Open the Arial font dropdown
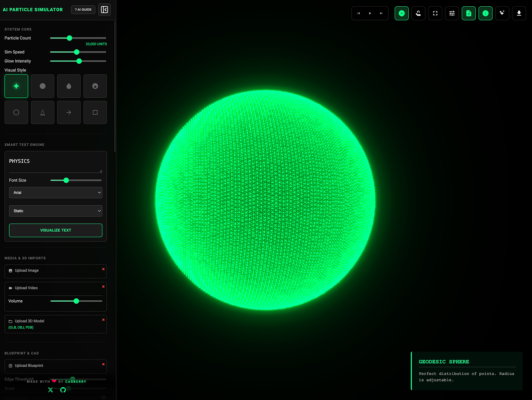This screenshot has height=400, width=532. [56, 193]
